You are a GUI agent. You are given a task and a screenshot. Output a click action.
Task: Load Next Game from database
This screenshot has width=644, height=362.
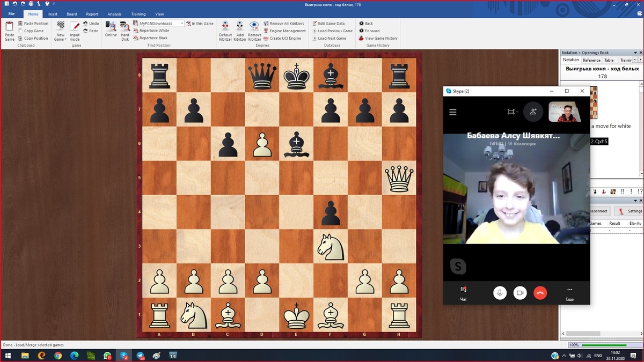tap(328, 39)
